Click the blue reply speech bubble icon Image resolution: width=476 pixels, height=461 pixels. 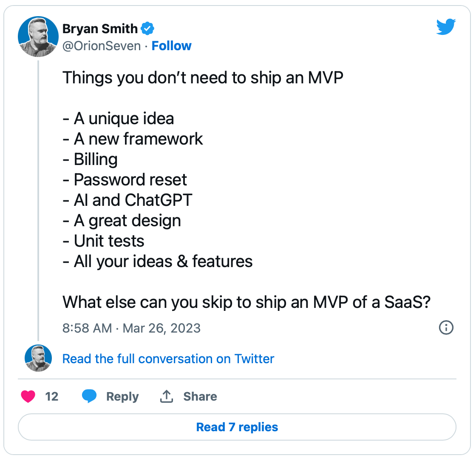(x=89, y=396)
